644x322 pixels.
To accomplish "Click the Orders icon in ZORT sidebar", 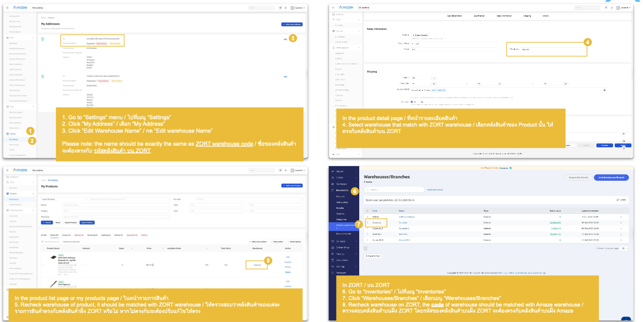I will pos(333,178).
